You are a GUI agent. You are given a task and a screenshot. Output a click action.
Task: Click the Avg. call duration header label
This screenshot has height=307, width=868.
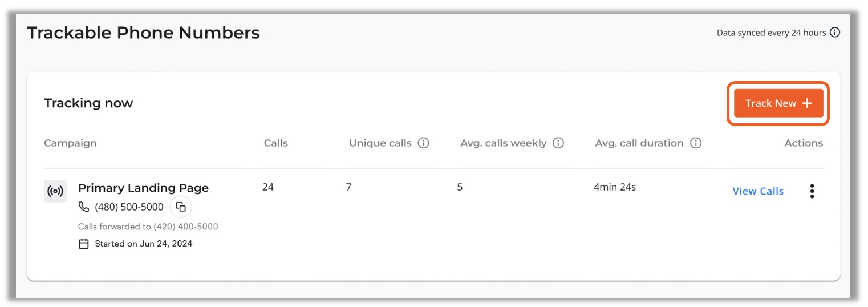point(639,143)
